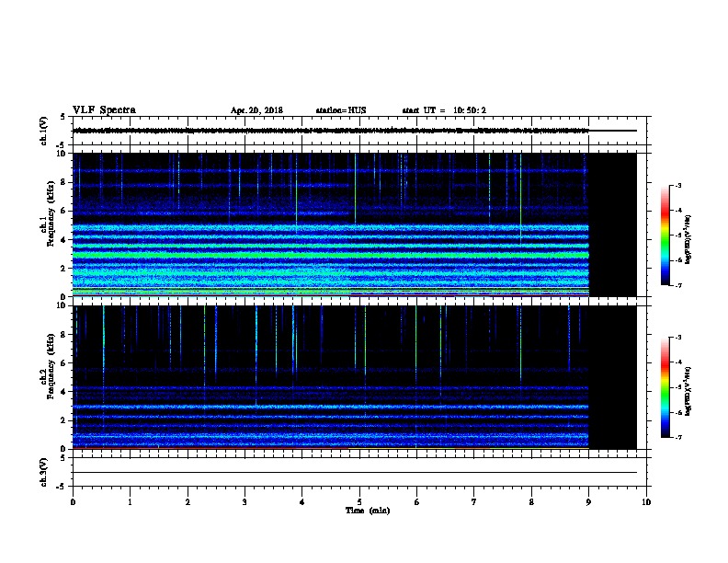Click time axis tick label "6"
Image resolution: width=728 pixels, height=563 pixels.
[416, 502]
